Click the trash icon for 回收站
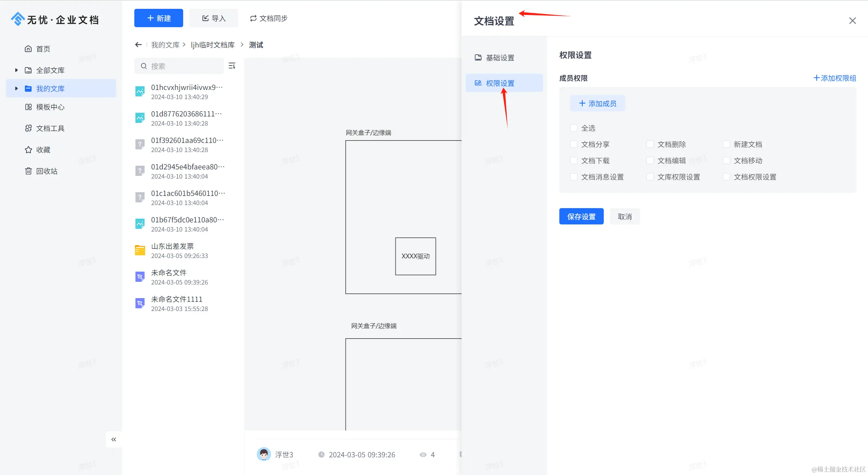The width and height of the screenshot is (868, 475). click(x=28, y=171)
